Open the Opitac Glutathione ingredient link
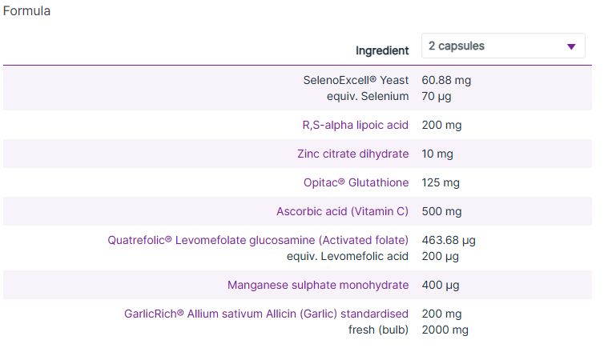612x364 pixels. tap(356, 182)
